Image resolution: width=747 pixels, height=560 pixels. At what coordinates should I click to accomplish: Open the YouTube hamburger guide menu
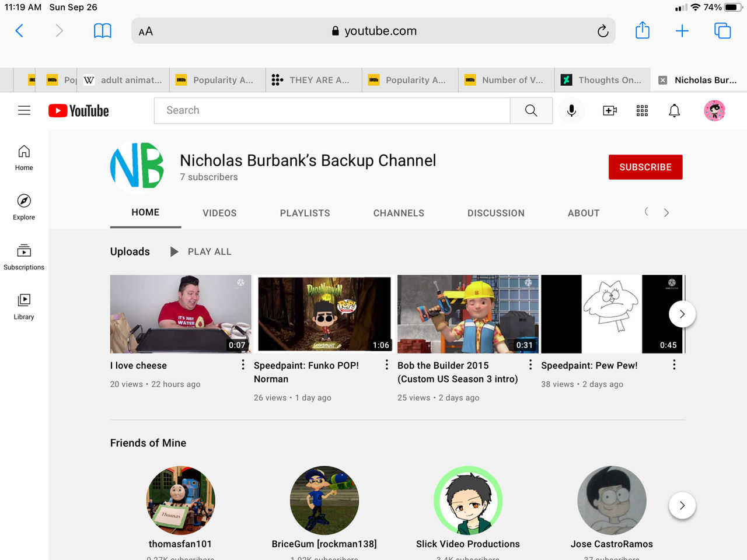(x=24, y=110)
